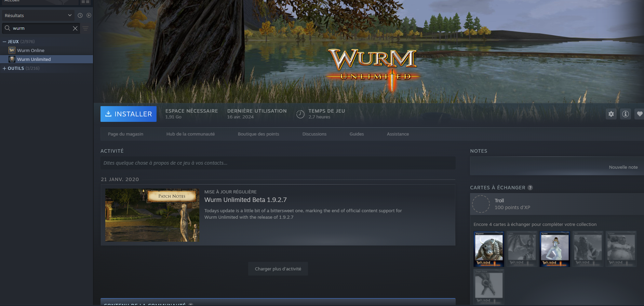
Task: Open the Résultats collection dropdown
Action: [38, 15]
